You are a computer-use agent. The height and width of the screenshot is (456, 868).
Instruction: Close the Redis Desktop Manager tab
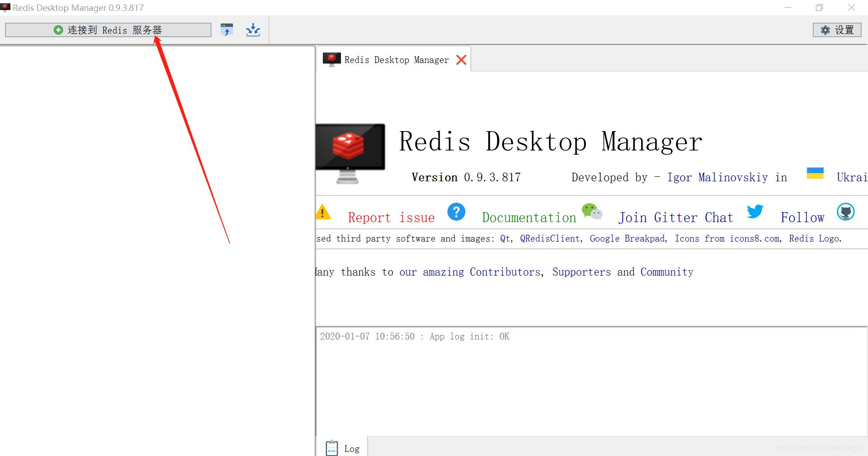coord(461,60)
